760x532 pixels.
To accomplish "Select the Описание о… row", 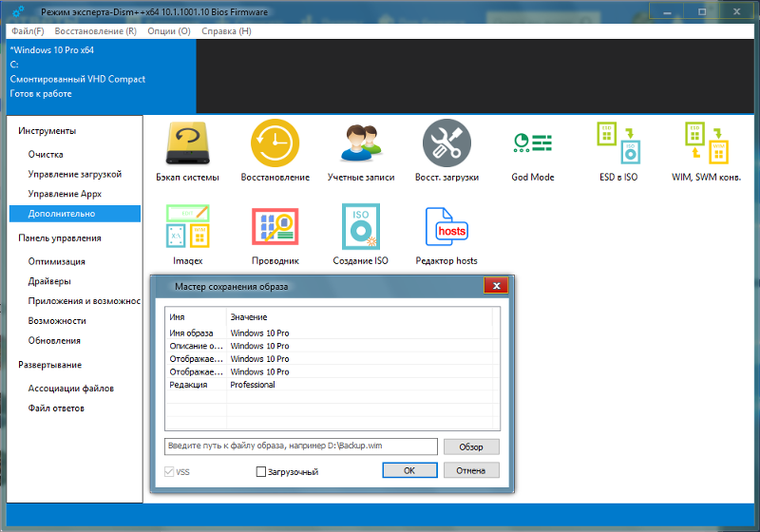I will point(330,346).
